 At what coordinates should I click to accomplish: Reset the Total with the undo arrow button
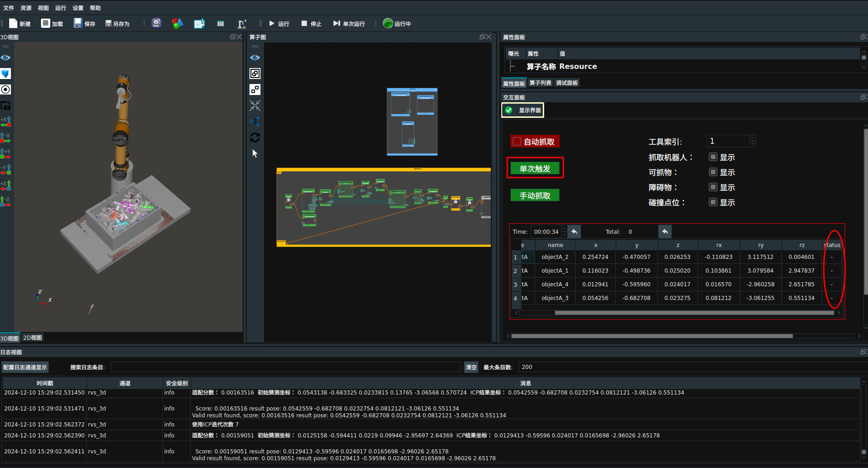click(x=665, y=231)
